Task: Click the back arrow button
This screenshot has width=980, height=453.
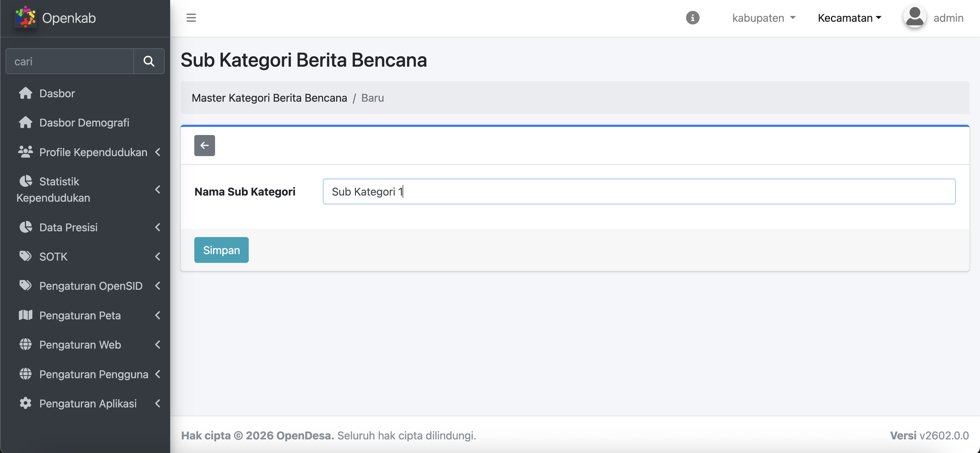Action: (204, 145)
